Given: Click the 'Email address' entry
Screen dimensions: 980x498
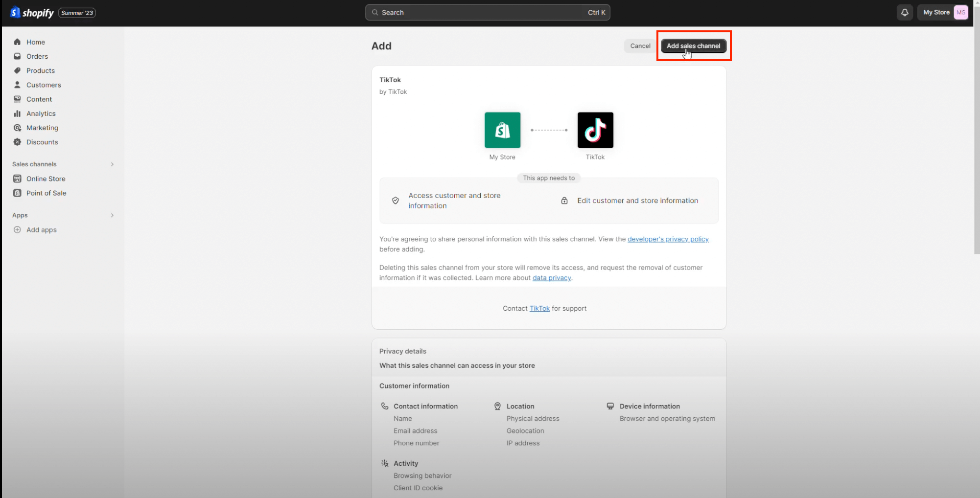Looking at the screenshot, I should (415, 431).
